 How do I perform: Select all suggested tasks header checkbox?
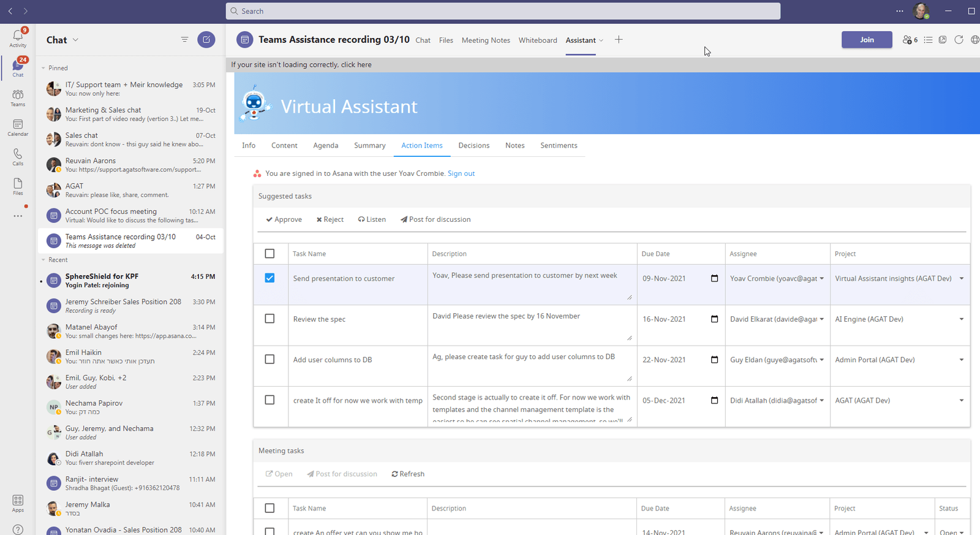269,253
